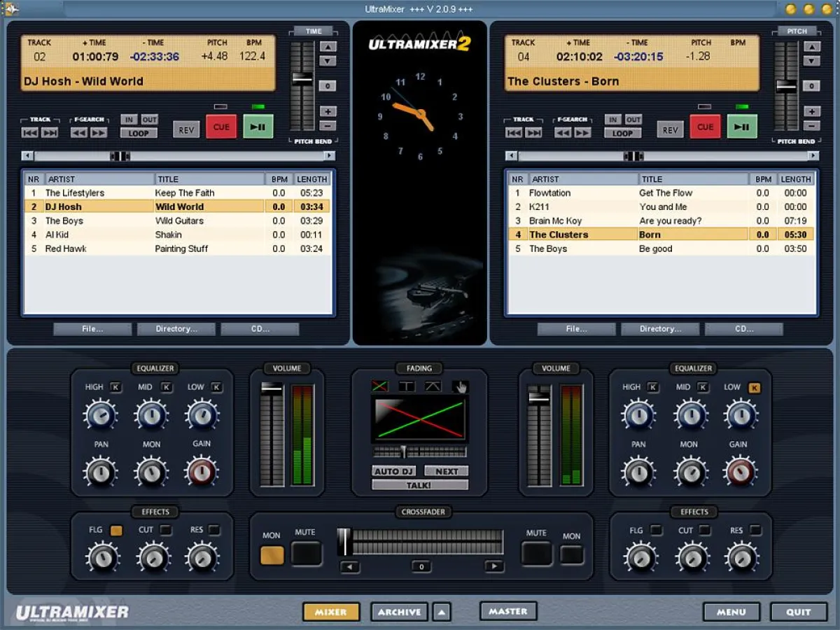Open the Directory browser for the left playlist
Screen dimensions: 840x630
176,329
